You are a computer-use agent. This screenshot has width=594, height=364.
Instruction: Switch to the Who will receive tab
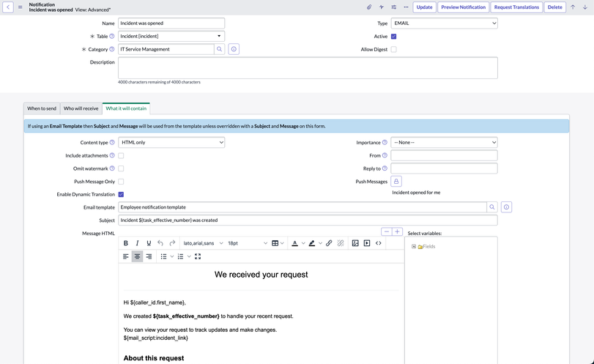[x=81, y=108]
